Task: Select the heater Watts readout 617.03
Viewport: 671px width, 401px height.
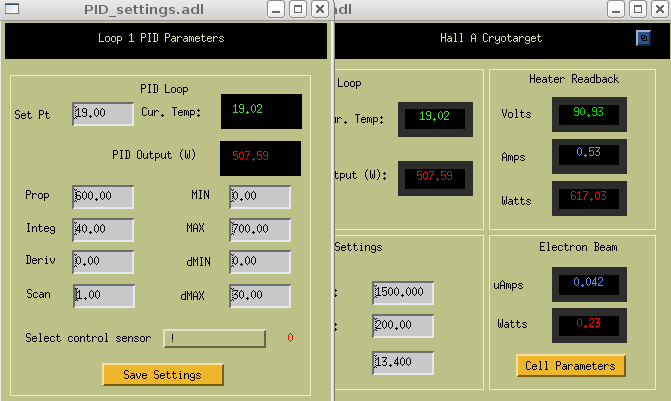Action: pos(589,198)
